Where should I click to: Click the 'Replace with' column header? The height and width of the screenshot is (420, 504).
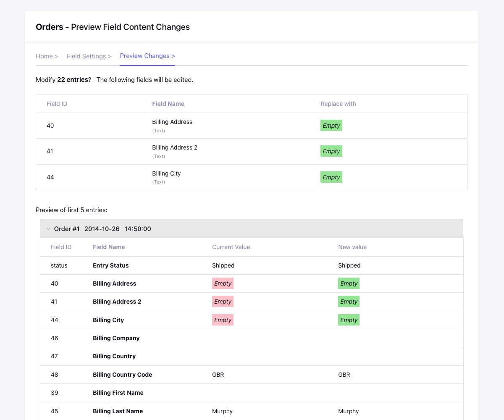point(338,104)
